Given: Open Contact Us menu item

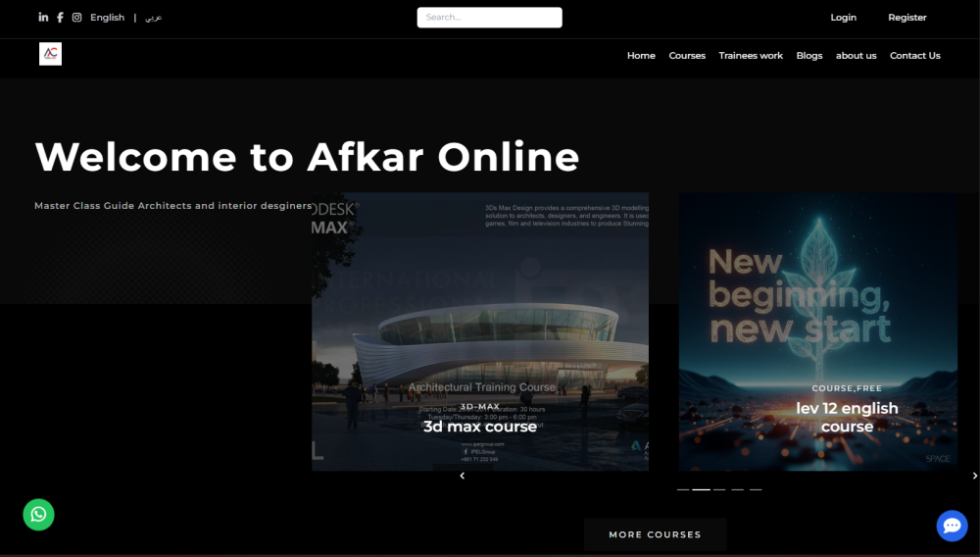Looking at the screenshot, I should (915, 56).
